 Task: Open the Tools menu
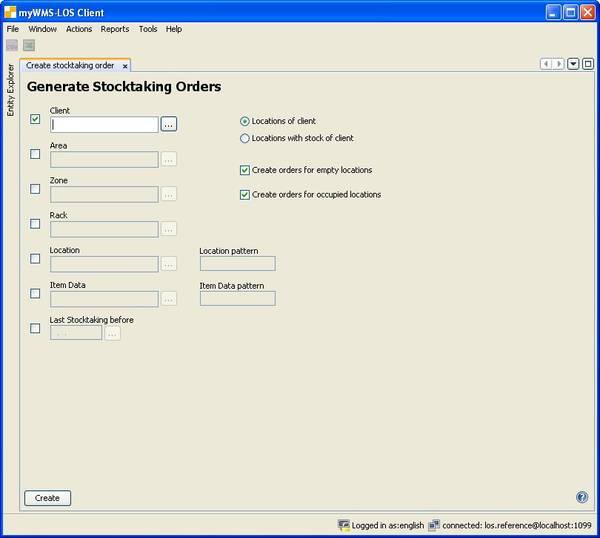pos(148,29)
